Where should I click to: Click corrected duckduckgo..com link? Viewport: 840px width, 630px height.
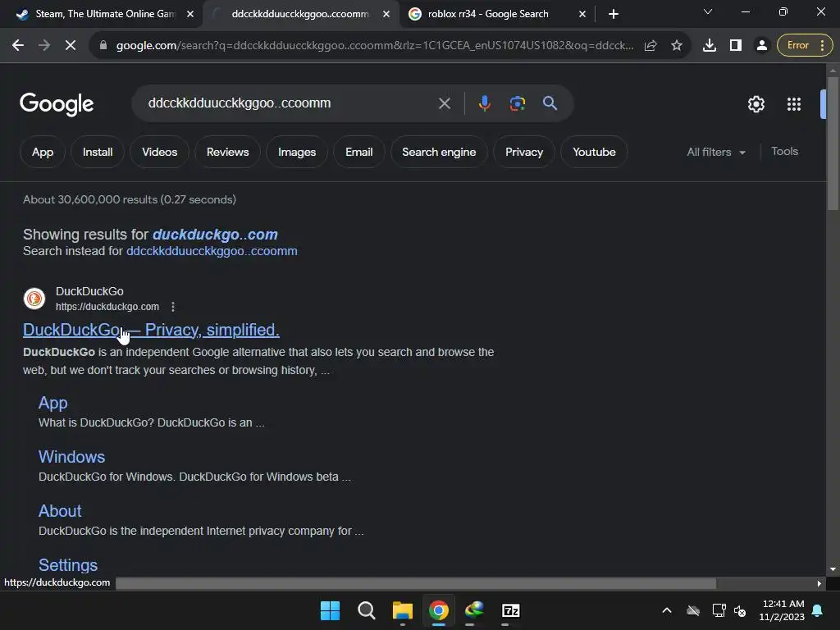coord(215,235)
